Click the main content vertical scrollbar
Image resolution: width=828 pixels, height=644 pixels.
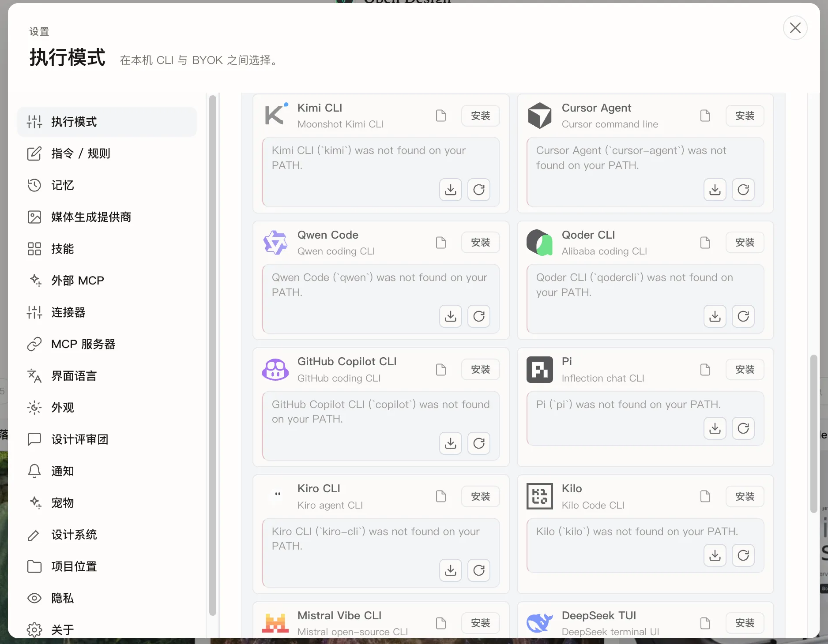[814, 434]
